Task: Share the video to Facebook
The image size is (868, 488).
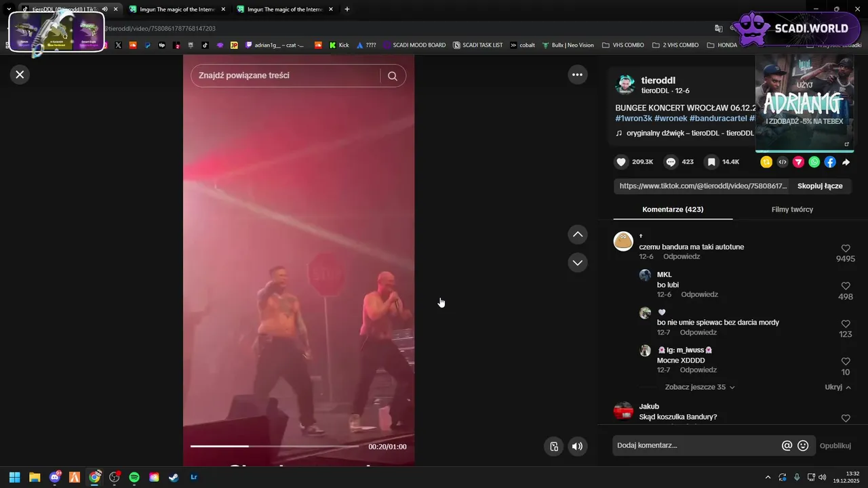Action: tap(830, 162)
